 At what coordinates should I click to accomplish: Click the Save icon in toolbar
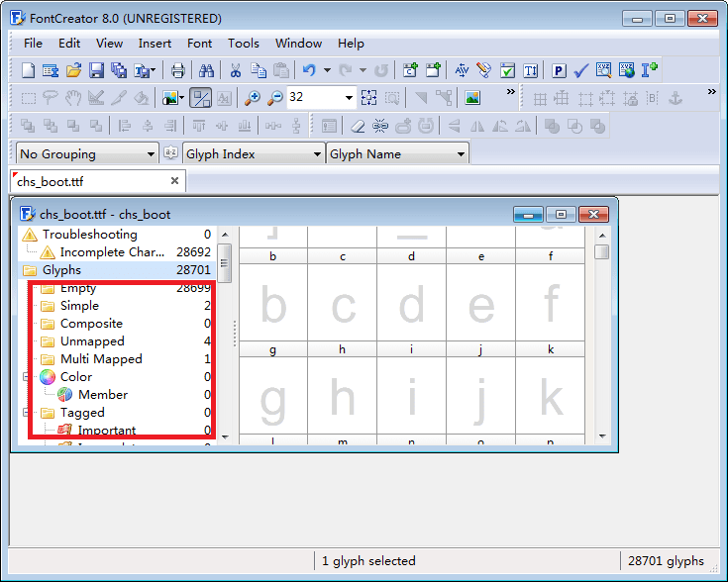pyautogui.click(x=97, y=70)
